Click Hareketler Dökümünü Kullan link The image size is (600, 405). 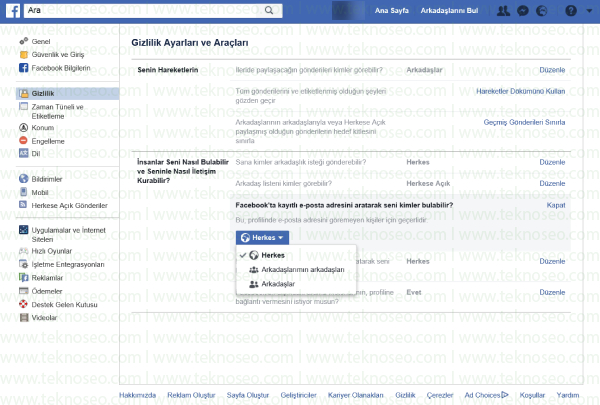(x=520, y=91)
